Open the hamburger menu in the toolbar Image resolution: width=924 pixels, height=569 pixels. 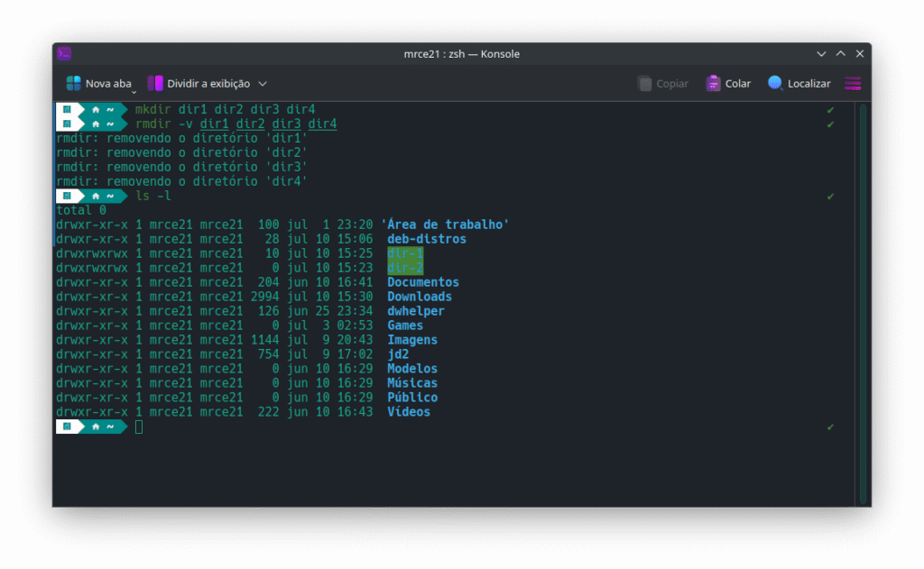[853, 83]
